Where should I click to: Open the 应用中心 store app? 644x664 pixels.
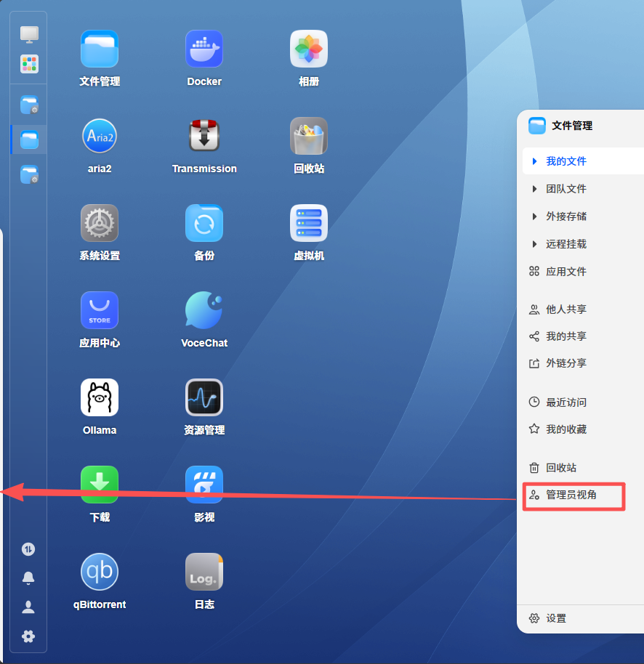[100, 310]
